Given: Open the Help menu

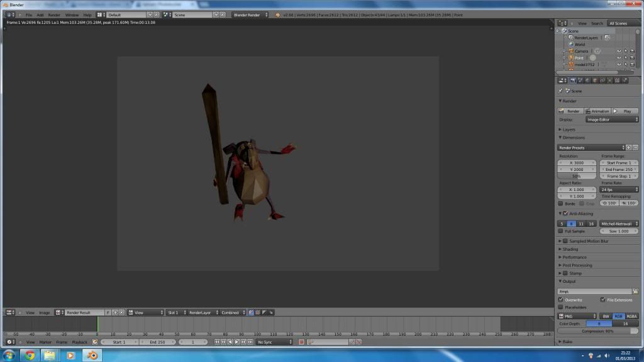Looking at the screenshot, I should pos(87,15).
